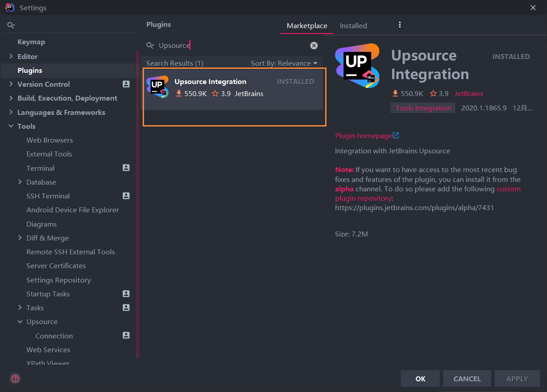The width and height of the screenshot is (547, 392).
Task: Click the version number '2020.1.1865.9'
Action: pyautogui.click(x=483, y=108)
